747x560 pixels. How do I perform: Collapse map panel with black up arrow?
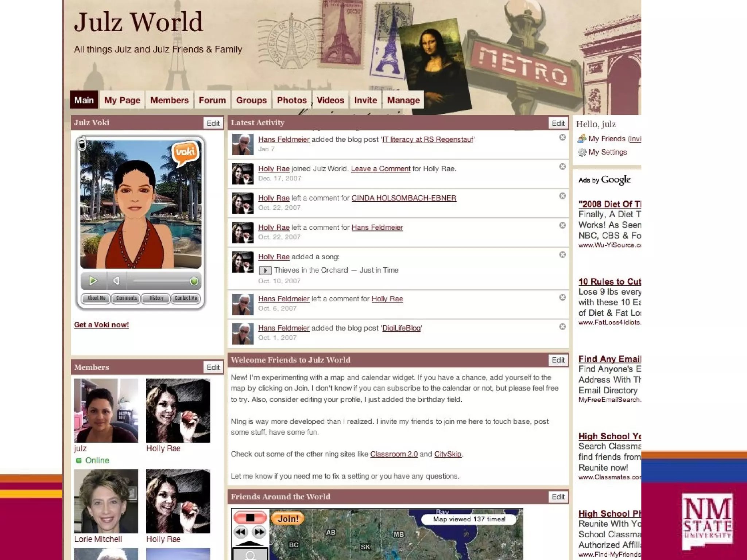(x=250, y=543)
